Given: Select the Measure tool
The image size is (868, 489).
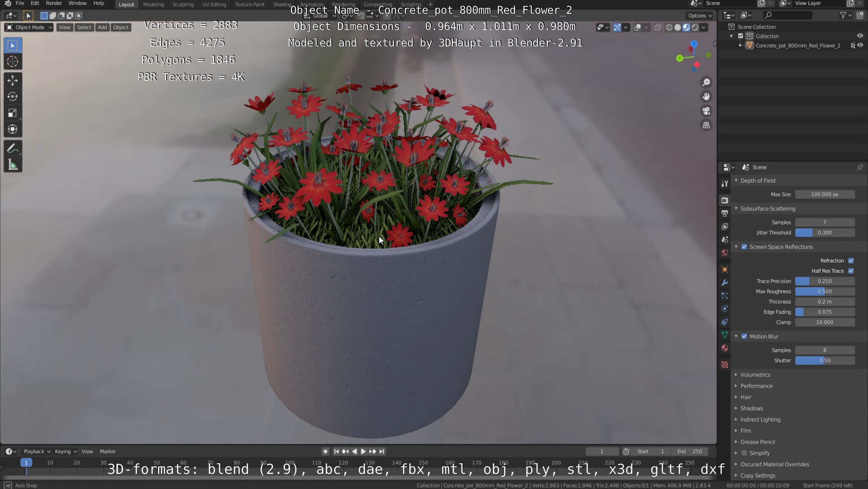Looking at the screenshot, I should (x=13, y=165).
